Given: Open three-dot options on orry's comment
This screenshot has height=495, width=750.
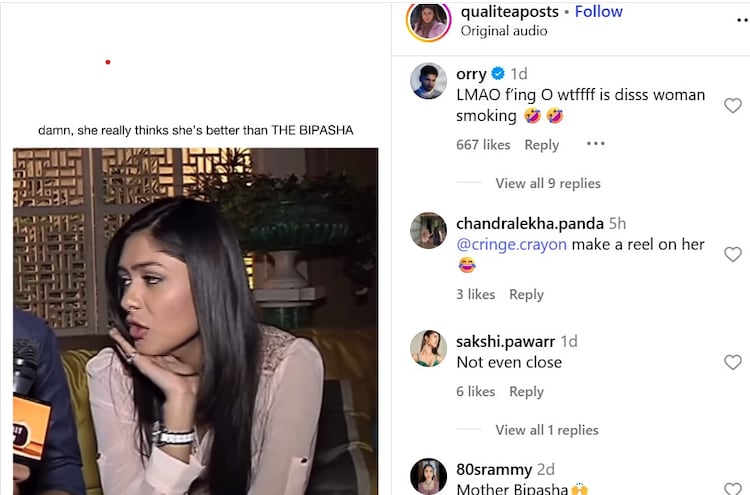Looking at the screenshot, I should (596, 143).
